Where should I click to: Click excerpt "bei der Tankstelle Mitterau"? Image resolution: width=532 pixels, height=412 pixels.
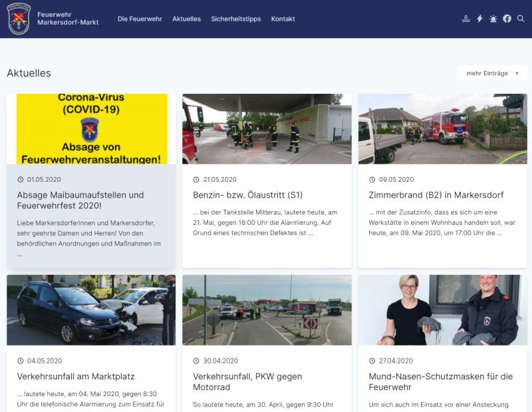coord(265,222)
